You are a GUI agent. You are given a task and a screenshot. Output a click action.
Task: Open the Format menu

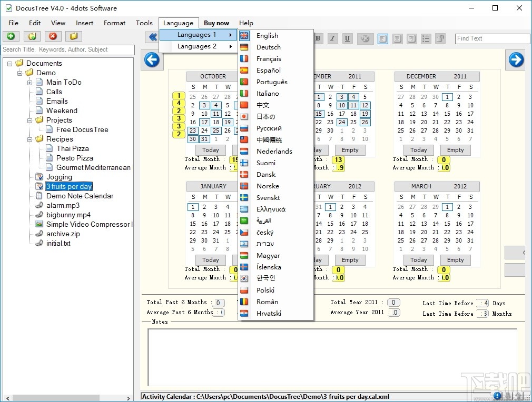point(114,23)
